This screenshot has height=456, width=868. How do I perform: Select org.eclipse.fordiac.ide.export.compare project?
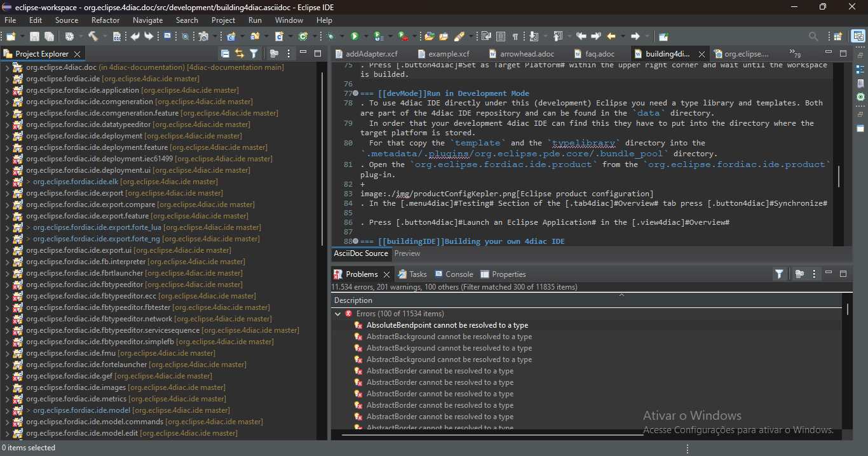pos(140,205)
